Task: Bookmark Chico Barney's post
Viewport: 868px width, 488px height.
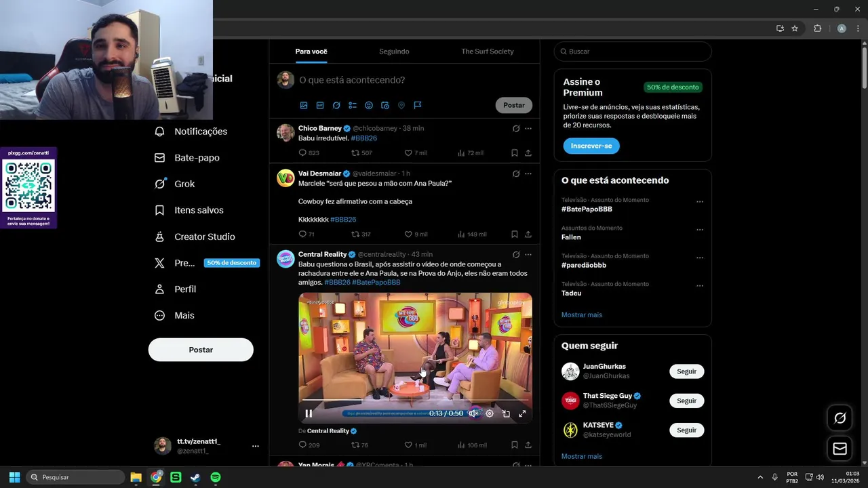Action: coord(515,153)
